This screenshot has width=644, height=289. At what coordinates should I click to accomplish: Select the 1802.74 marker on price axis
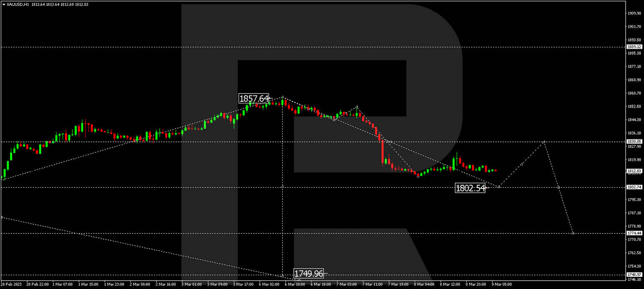(634, 187)
